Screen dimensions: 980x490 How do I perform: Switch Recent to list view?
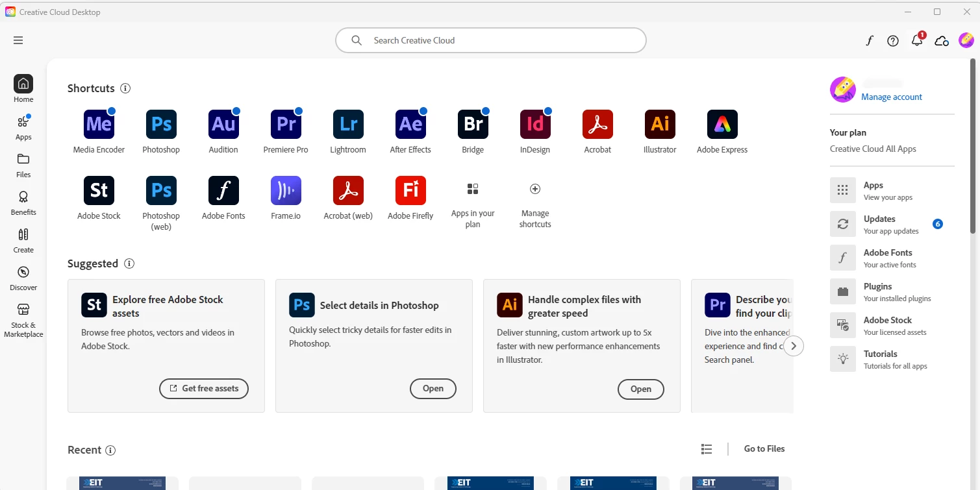point(707,449)
